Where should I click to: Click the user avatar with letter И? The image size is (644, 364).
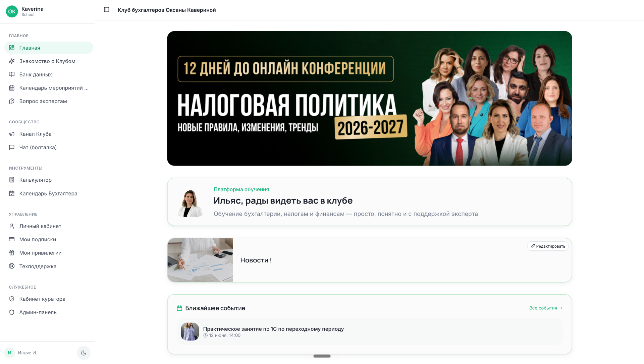pyautogui.click(x=9, y=353)
